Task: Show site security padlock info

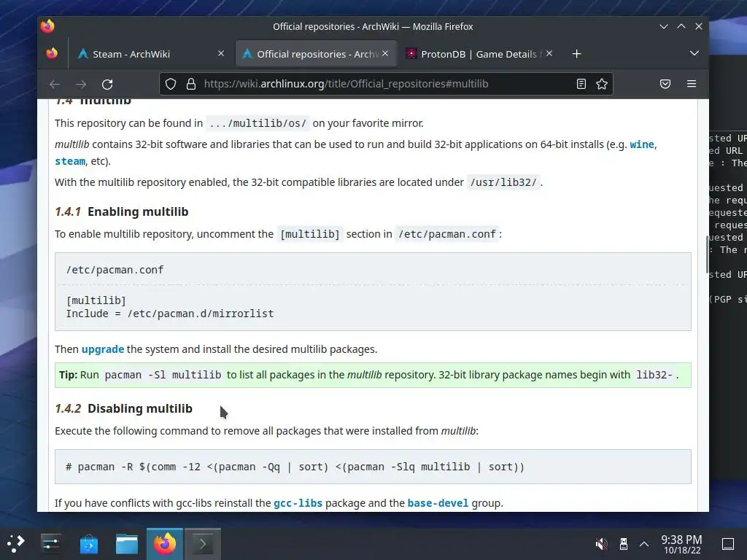Action: point(191,85)
